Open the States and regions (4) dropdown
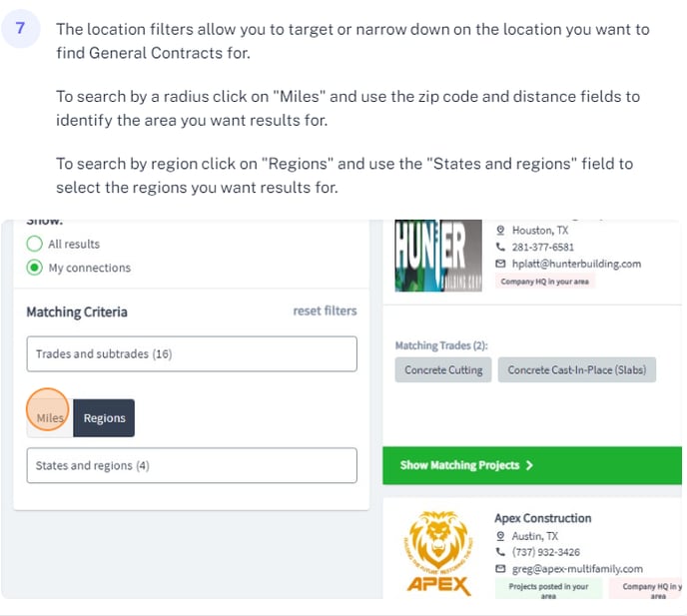Viewport: 687px width, 616px height. pyautogui.click(x=192, y=465)
